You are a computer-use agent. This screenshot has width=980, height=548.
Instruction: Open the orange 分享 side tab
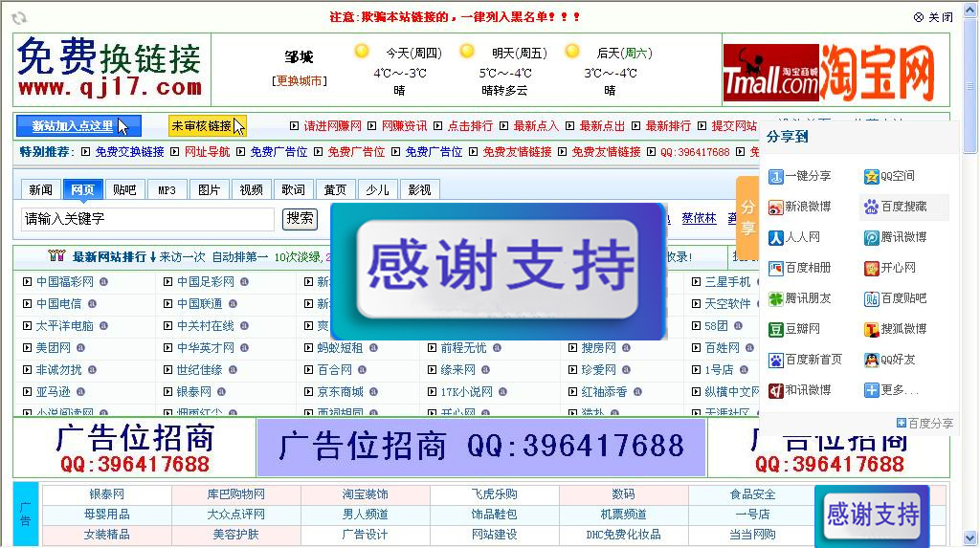[x=747, y=218]
